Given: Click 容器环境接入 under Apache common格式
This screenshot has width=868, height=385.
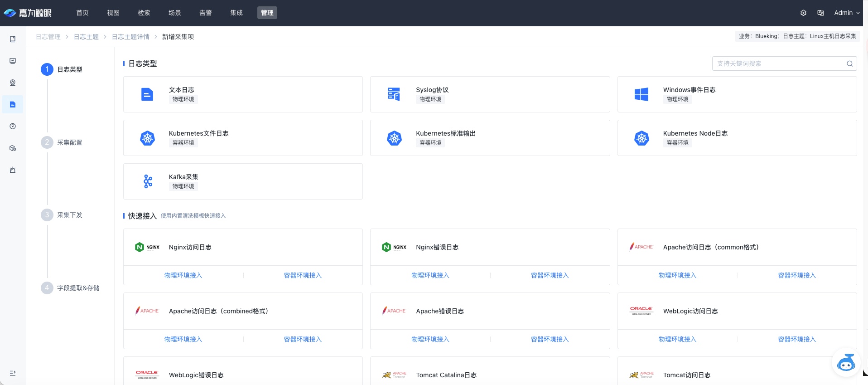Looking at the screenshot, I should pos(797,275).
